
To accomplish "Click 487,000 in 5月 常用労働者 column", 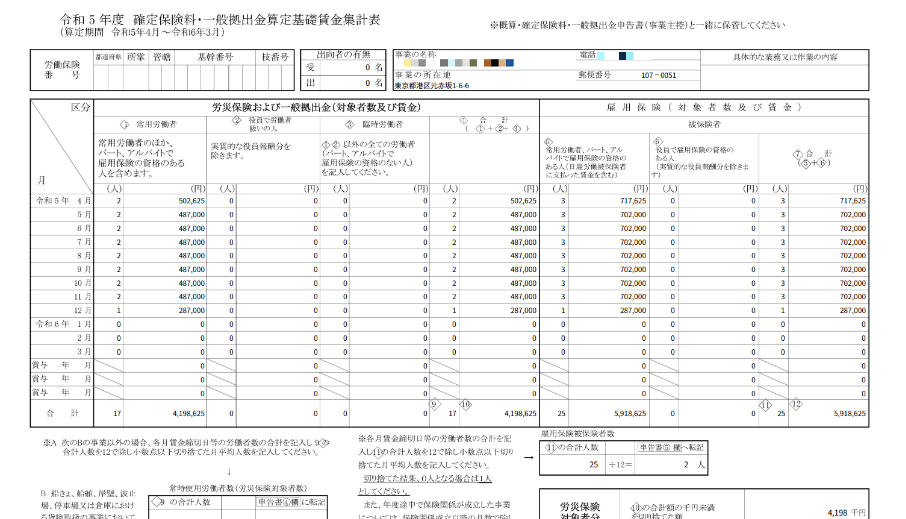I will pos(191,214).
